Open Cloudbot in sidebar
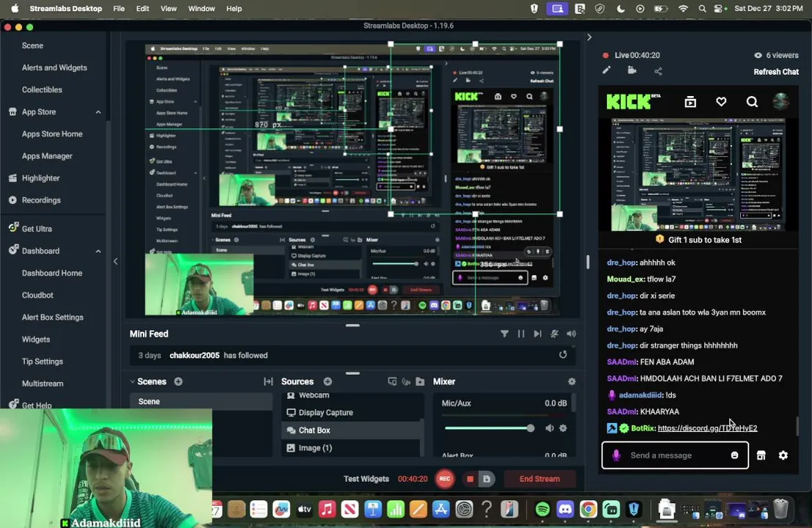Viewport: 812px width, 528px height. [37, 295]
